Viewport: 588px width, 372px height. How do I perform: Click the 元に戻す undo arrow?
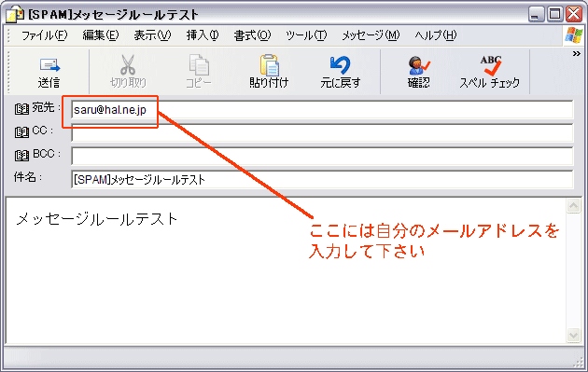pos(340,65)
